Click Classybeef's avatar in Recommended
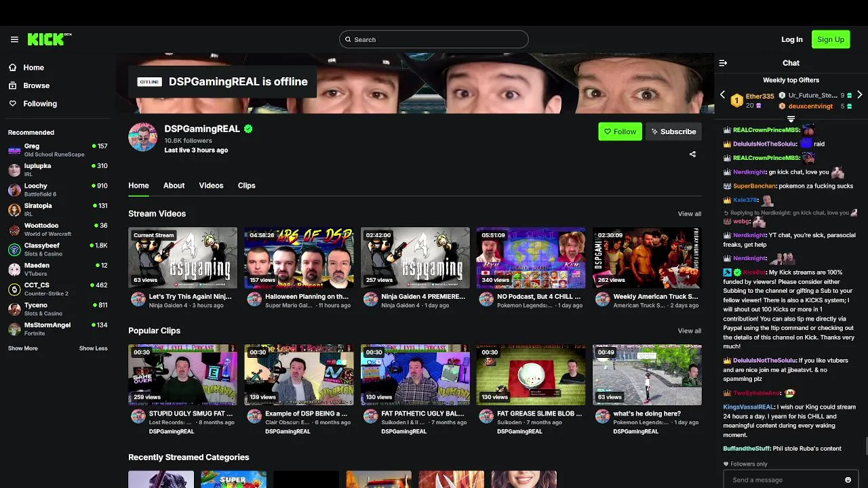Image resolution: width=868 pixels, height=488 pixels. click(14, 249)
